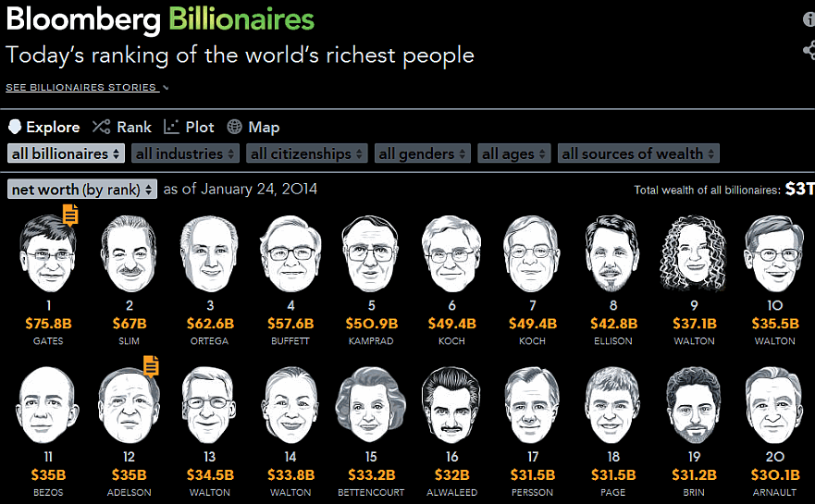Click the share icon at top right
Screen dimensions: 815x504
(809, 50)
